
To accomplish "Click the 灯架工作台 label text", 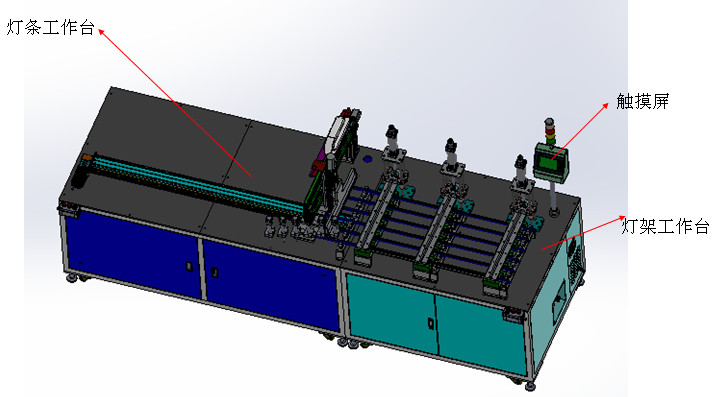I will [x=665, y=226].
